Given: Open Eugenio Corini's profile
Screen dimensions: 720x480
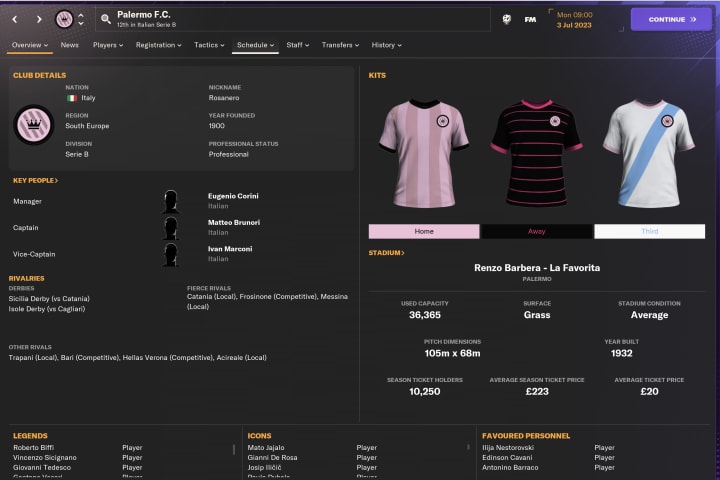Looking at the screenshot, I should point(233,196).
